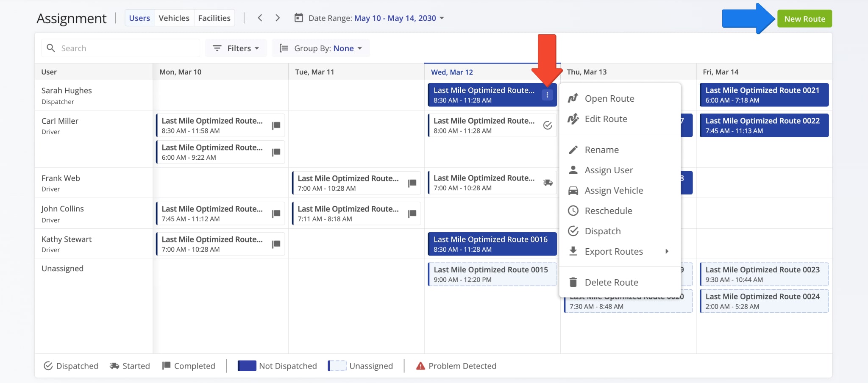This screenshot has height=383, width=868.
Task: Open the Group By None dropdown
Action: click(321, 48)
